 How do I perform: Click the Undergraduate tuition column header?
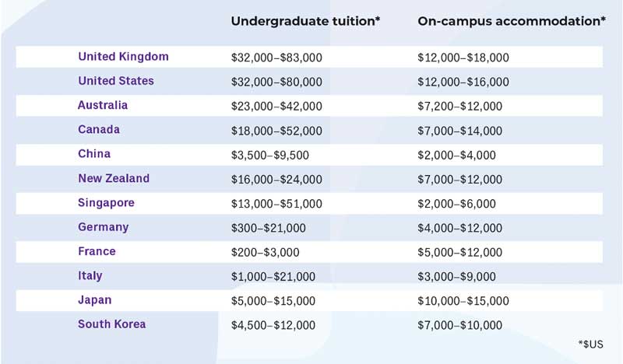click(x=305, y=21)
